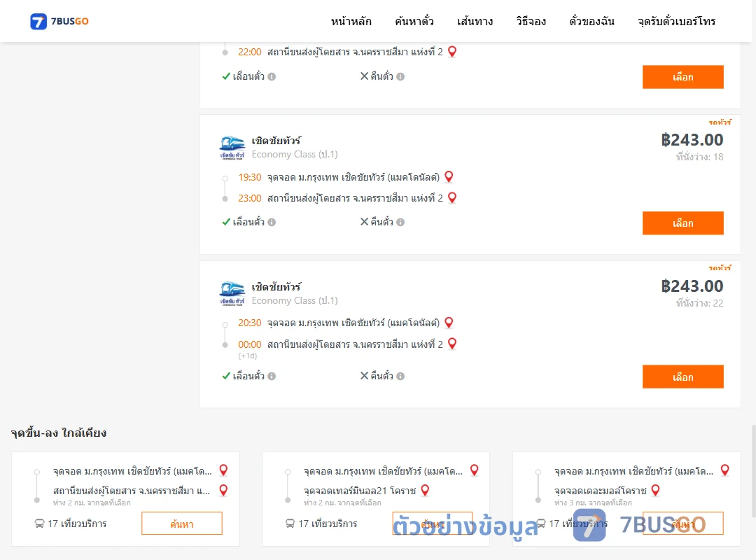
Task: Click bus icon in the เทอร์มินอล21 card
Action: pos(290,524)
